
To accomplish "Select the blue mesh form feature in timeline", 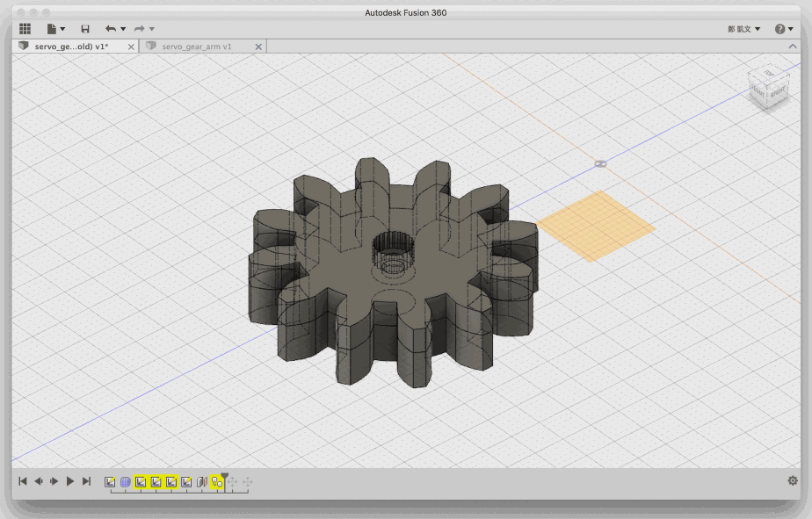I will [x=126, y=482].
